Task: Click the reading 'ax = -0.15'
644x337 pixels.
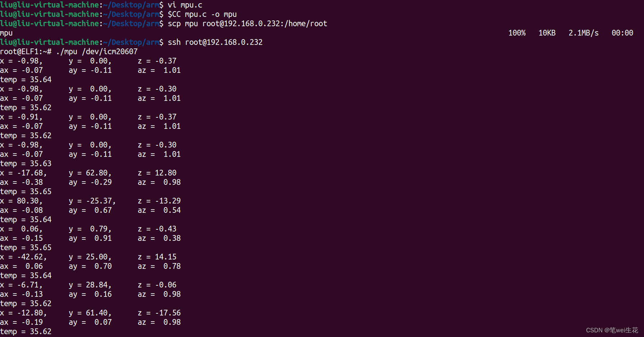Action: pyautogui.click(x=22, y=238)
